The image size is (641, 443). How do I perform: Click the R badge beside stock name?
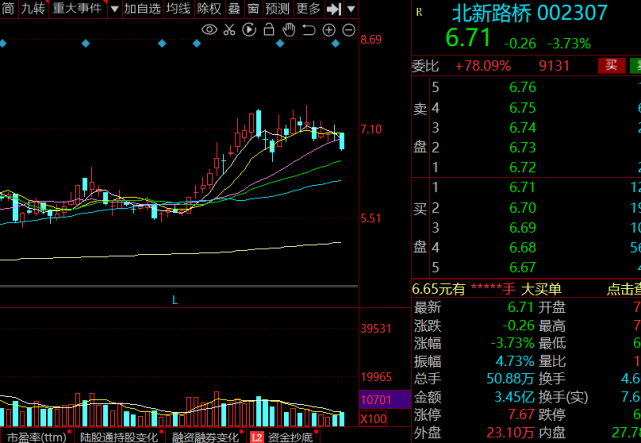(419, 13)
